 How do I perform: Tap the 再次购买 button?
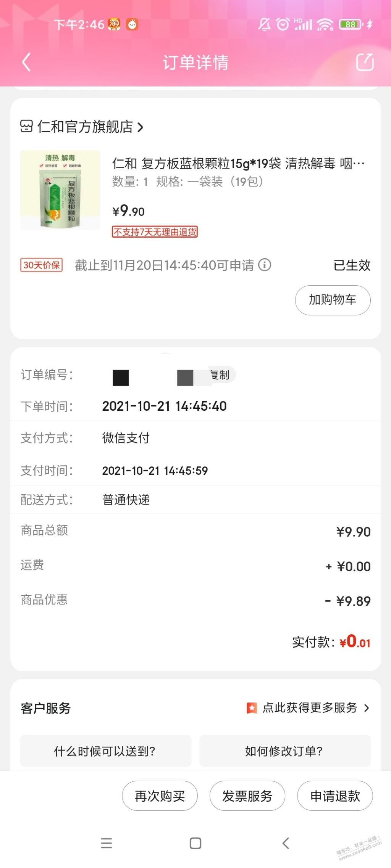(160, 796)
